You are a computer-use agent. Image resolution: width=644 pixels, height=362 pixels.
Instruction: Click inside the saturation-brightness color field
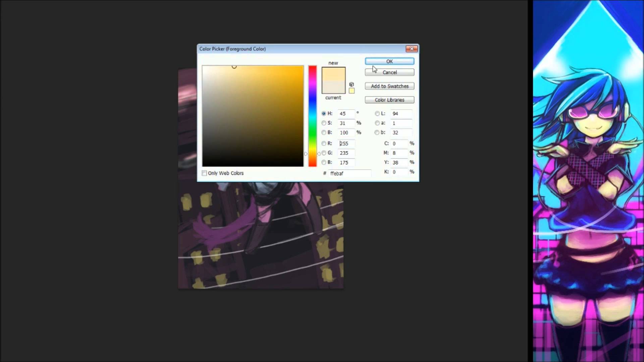253,116
